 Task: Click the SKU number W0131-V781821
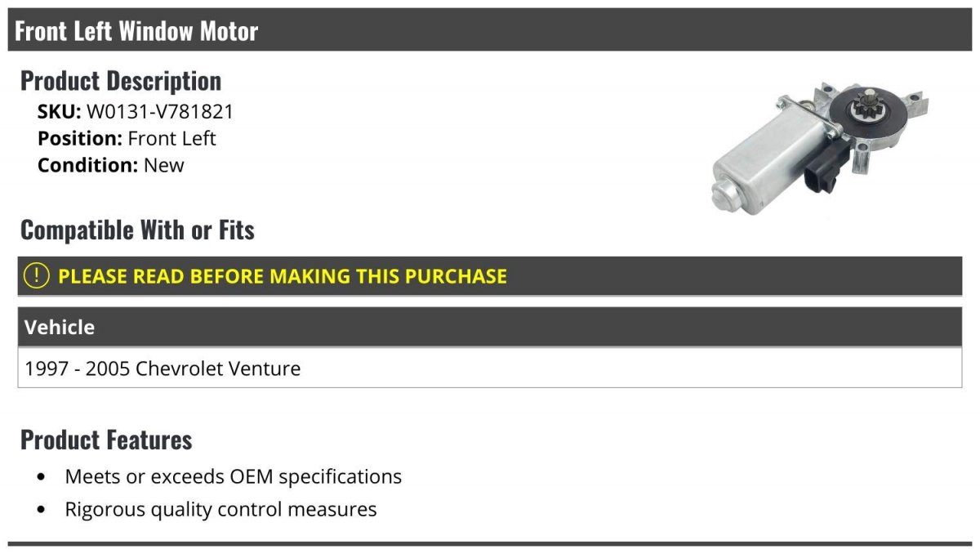[x=160, y=112]
